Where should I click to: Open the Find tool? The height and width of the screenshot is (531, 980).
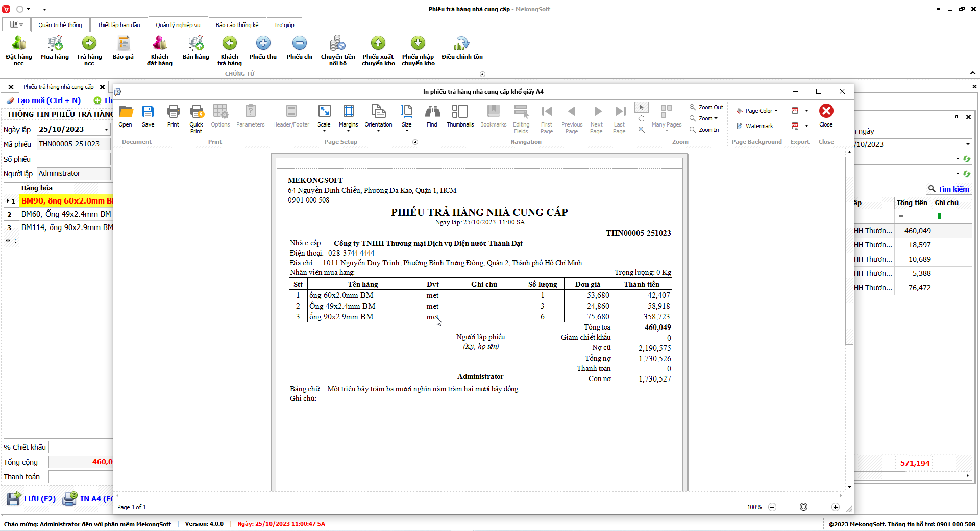pyautogui.click(x=432, y=116)
